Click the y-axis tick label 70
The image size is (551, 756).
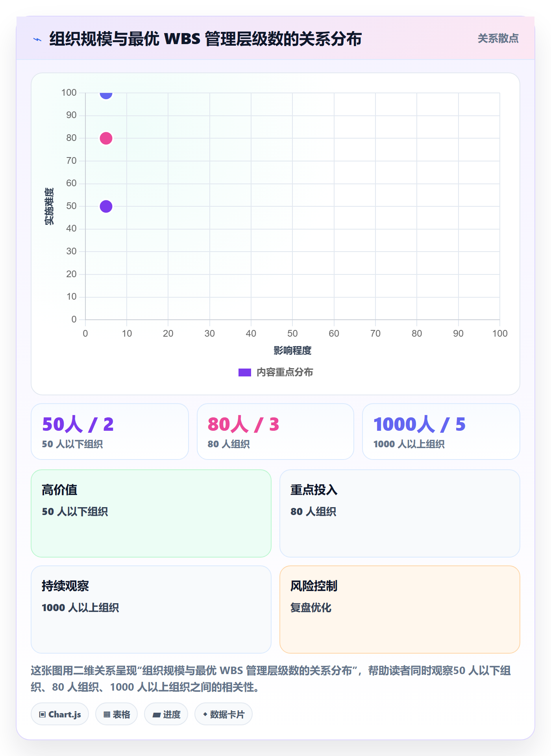point(71,161)
